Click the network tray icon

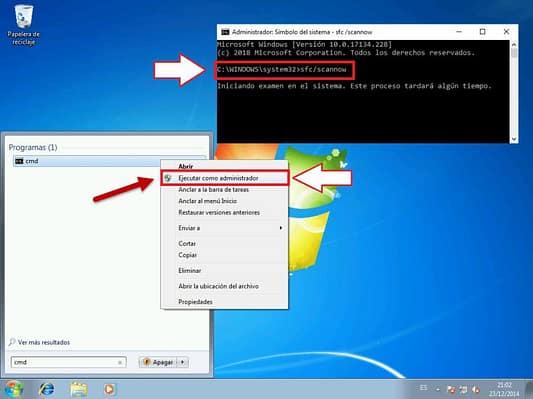click(x=463, y=389)
